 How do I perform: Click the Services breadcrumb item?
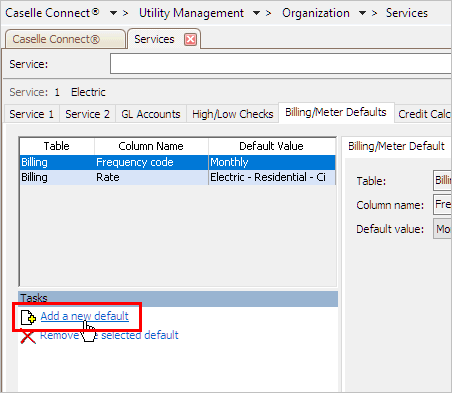pyautogui.click(x=407, y=13)
